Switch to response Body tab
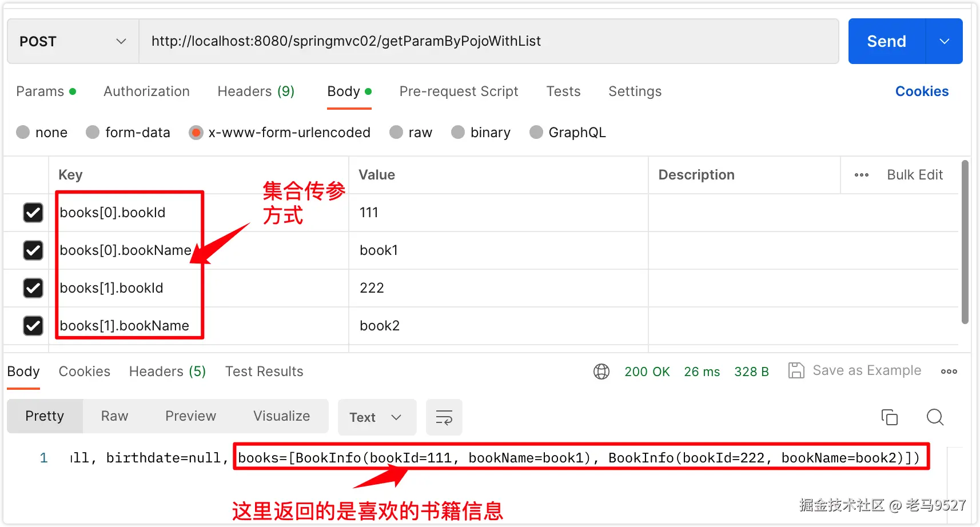 click(23, 372)
